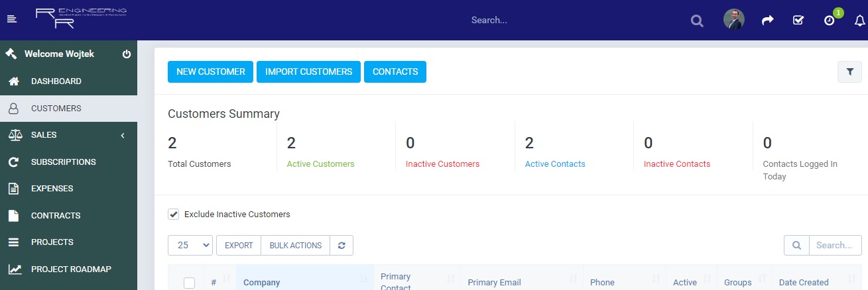Viewport: 868px width, 290px height.
Task: Click the table search input field
Action: [x=834, y=245]
